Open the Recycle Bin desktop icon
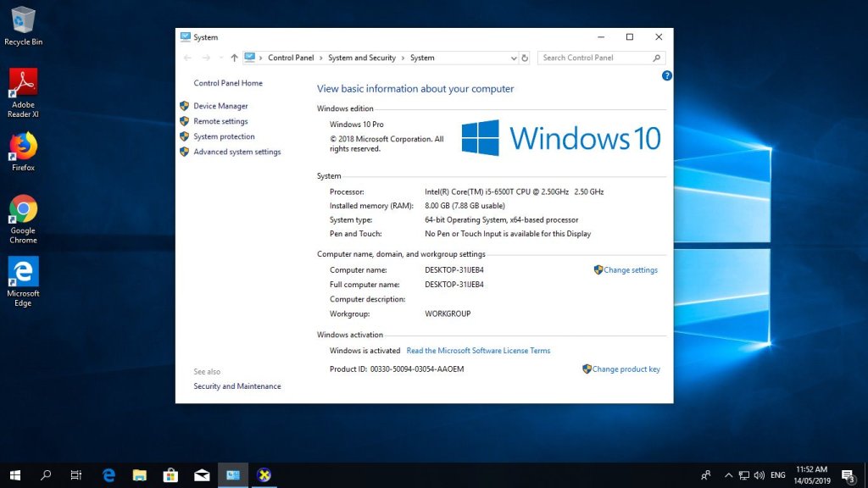 (23, 26)
